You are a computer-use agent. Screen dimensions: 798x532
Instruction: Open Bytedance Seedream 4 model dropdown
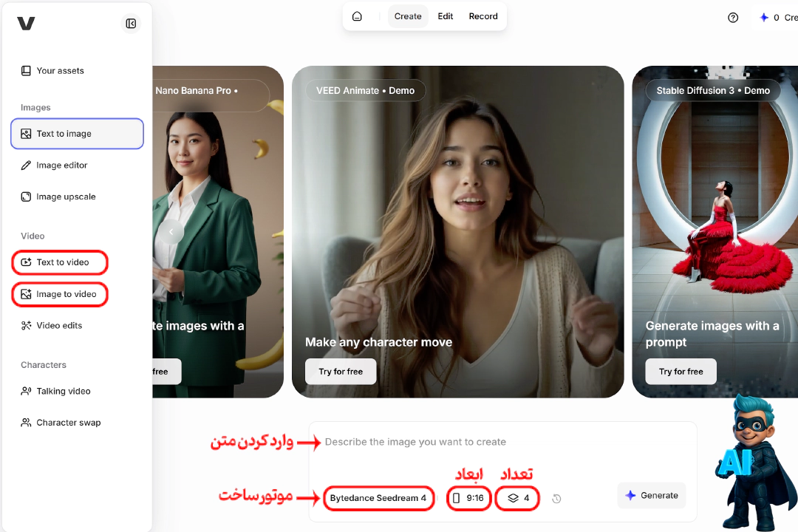coord(378,498)
